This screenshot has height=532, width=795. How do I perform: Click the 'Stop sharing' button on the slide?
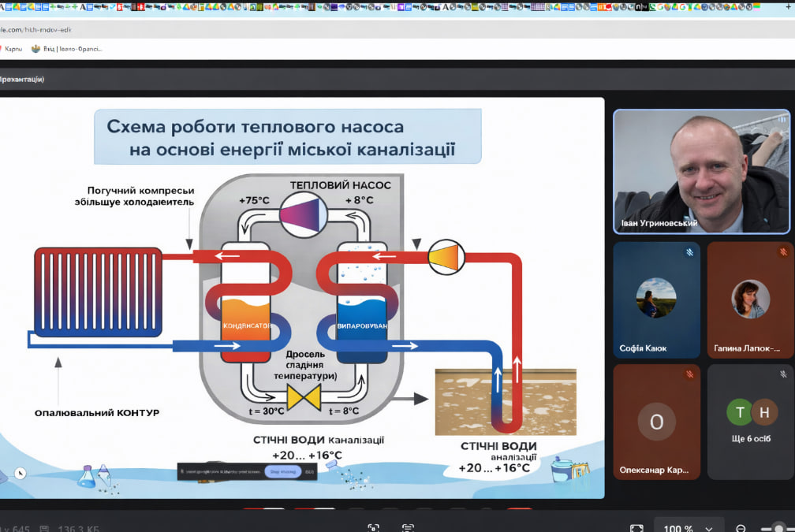click(x=281, y=471)
